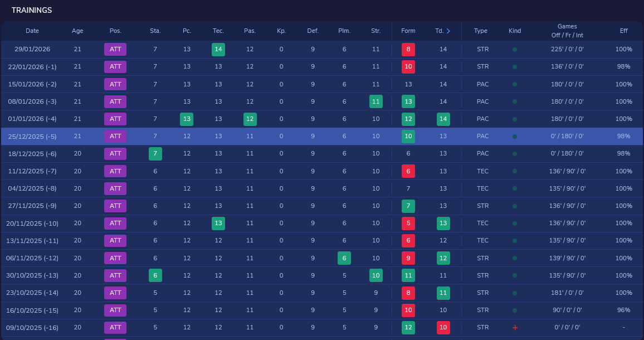Click the ATT position badge for 29/01/2026
Screen dimensions: 644x340
coord(115,50)
